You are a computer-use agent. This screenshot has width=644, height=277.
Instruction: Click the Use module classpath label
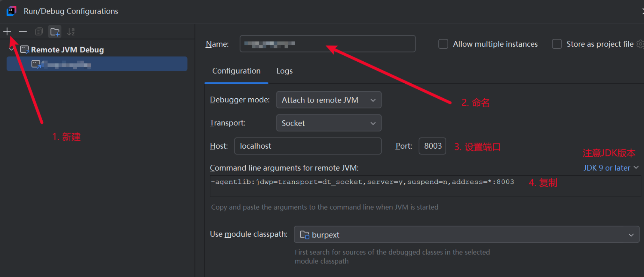click(x=249, y=234)
